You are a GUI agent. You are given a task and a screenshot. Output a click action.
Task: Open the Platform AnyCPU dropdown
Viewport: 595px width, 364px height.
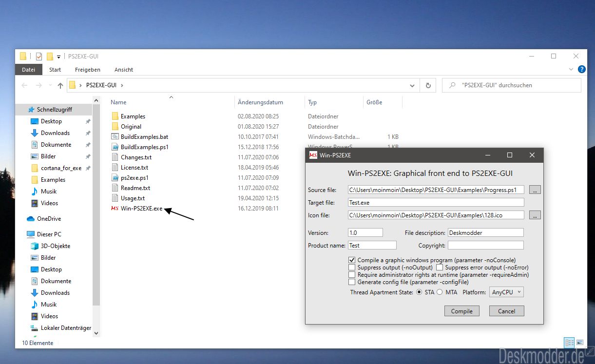click(506, 292)
